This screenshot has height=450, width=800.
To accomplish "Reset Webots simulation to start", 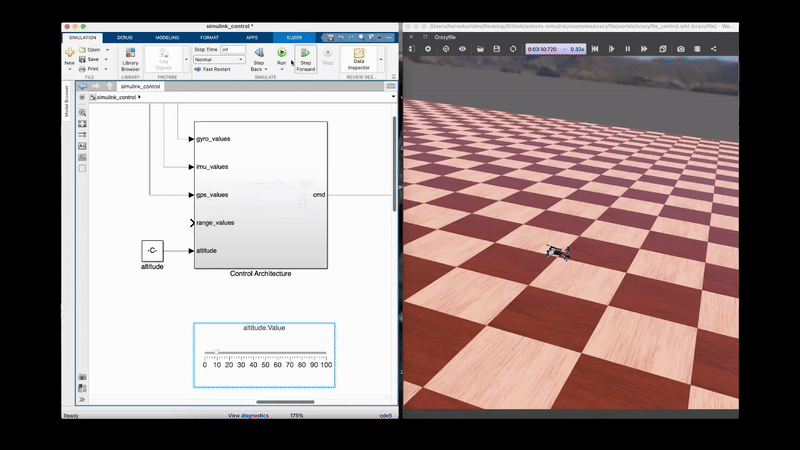I will coord(595,49).
